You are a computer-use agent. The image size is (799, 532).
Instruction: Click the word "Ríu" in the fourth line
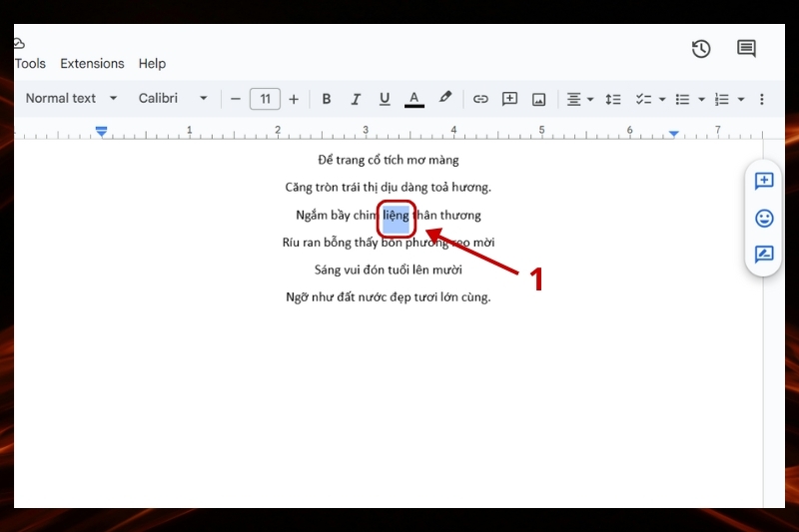click(291, 243)
